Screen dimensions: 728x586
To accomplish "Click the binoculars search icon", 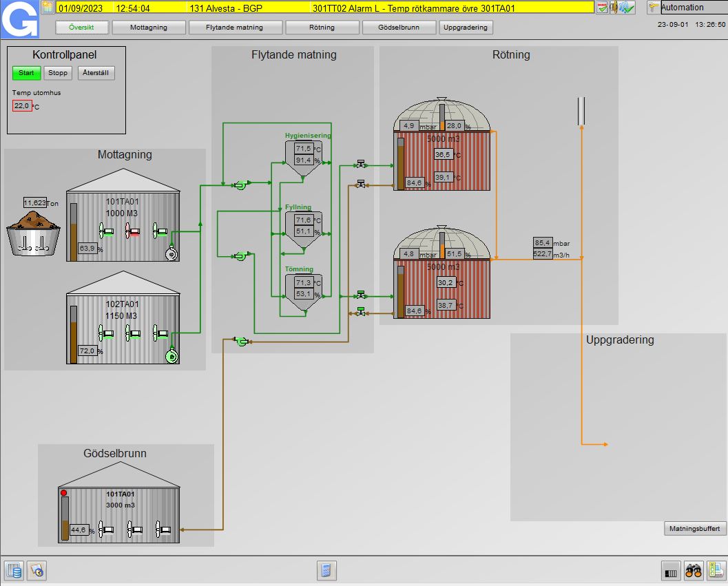I will click(x=694, y=570).
